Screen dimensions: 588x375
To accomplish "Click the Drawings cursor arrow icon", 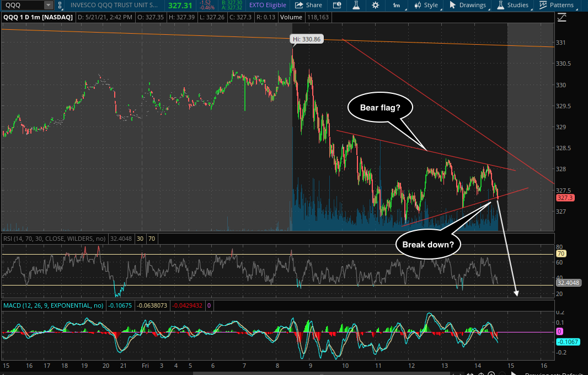I will tap(453, 5).
